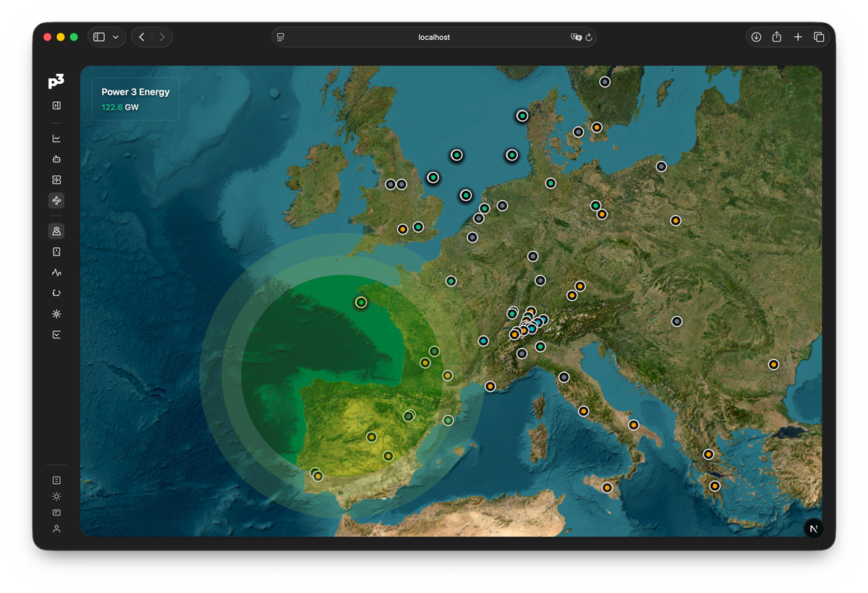This screenshot has width=868, height=593.
Task: Select the map pin location icon
Action: click(x=56, y=231)
